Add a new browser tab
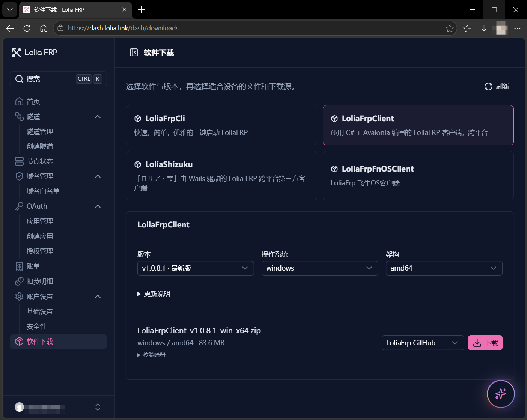Screen dimensions: 527x420 (141, 10)
